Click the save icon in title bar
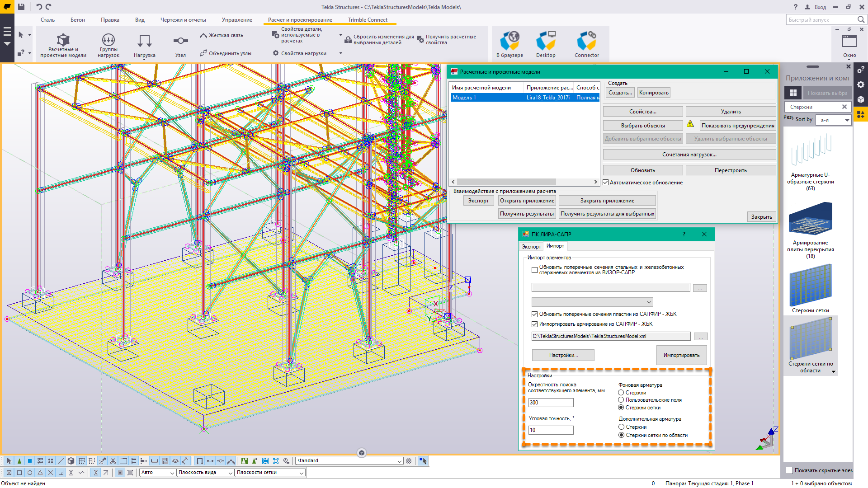 click(21, 7)
